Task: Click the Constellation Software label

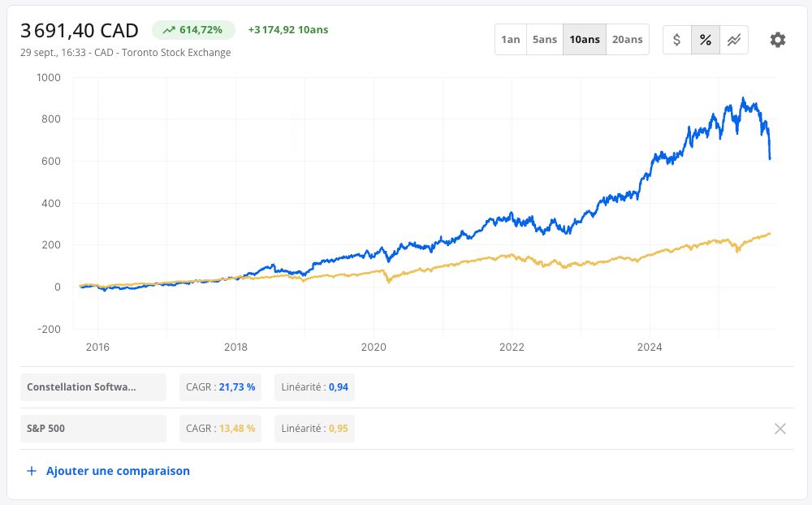Action: tap(93, 387)
